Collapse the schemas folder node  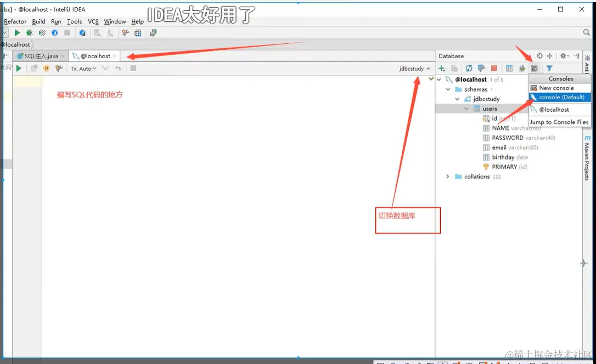pyautogui.click(x=448, y=89)
